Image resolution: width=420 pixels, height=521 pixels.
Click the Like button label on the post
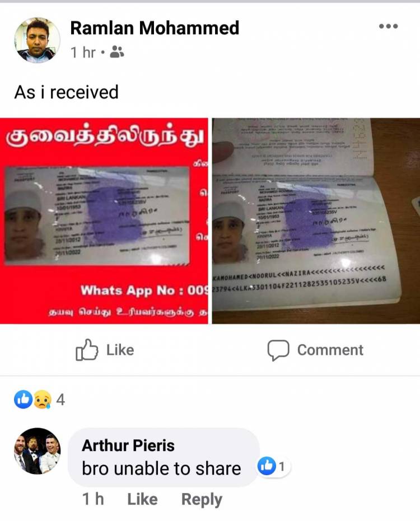pos(120,350)
